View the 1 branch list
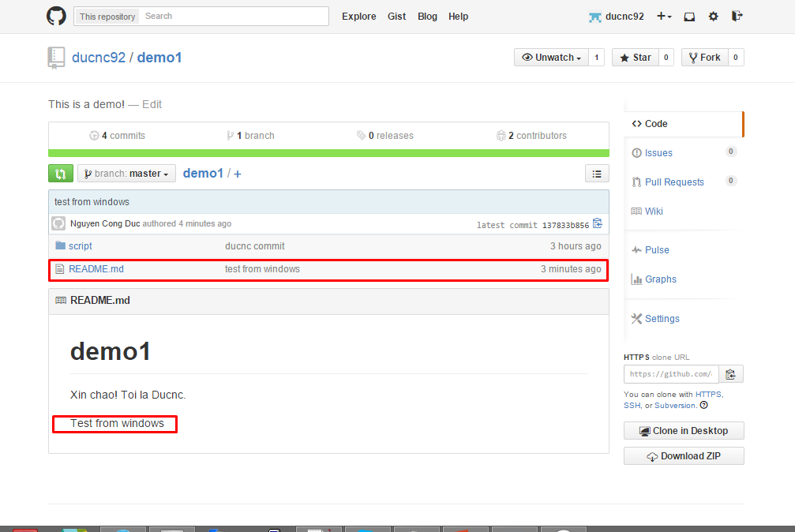This screenshot has width=795, height=532. 250,136
